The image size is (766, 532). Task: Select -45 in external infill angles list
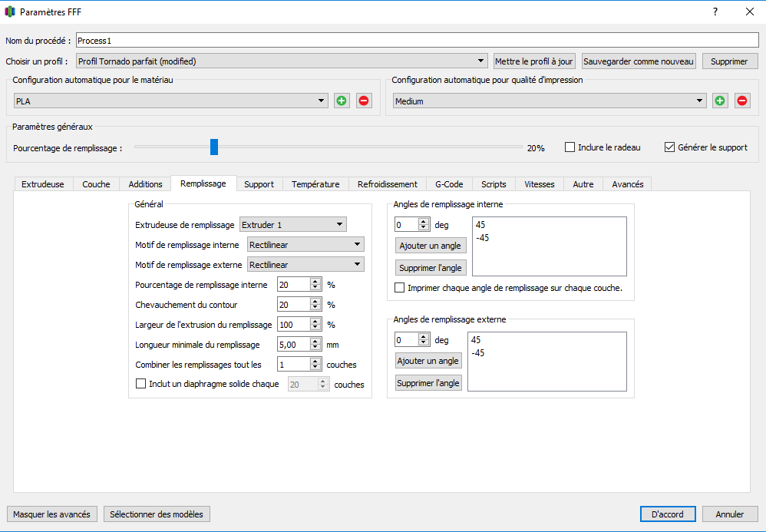pyautogui.click(x=477, y=353)
